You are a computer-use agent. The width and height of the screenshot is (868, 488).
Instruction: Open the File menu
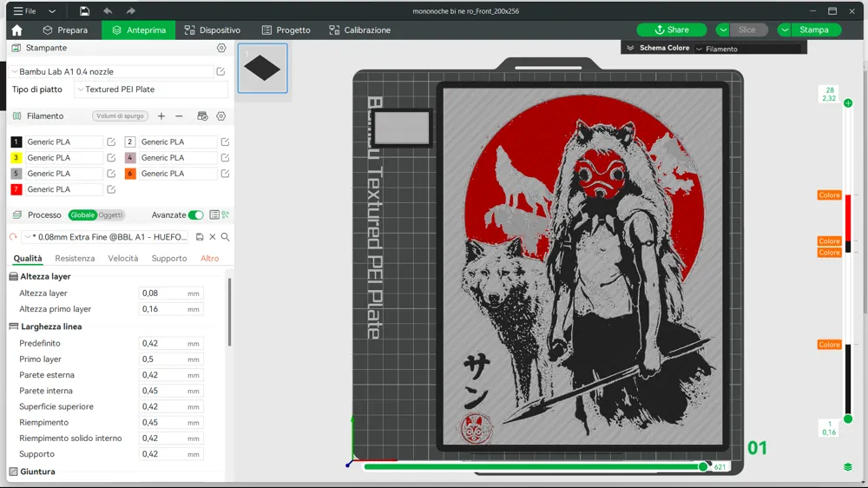click(25, 11)
